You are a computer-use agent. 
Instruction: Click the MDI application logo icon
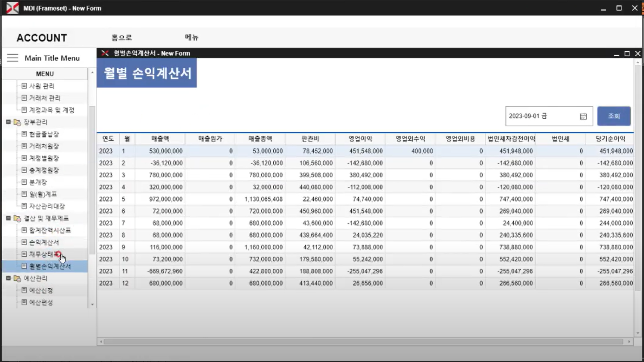tap(13, 8)
